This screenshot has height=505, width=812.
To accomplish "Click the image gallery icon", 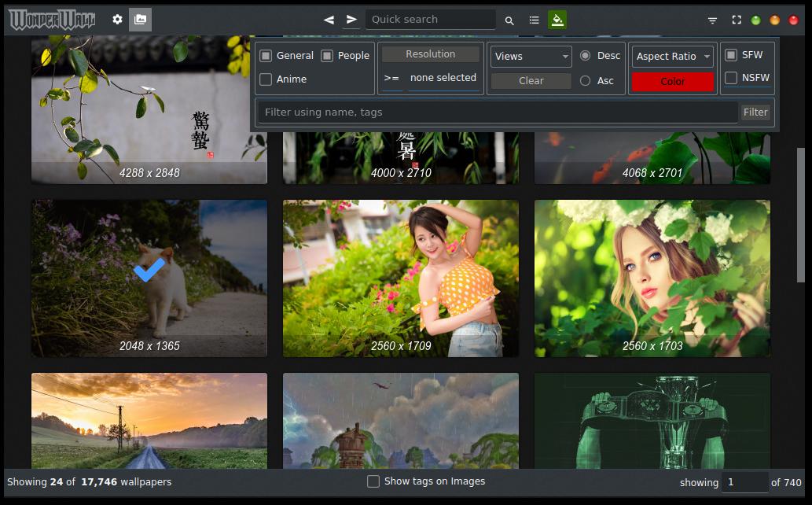I will pyautogui.click(x=140, y=20).
